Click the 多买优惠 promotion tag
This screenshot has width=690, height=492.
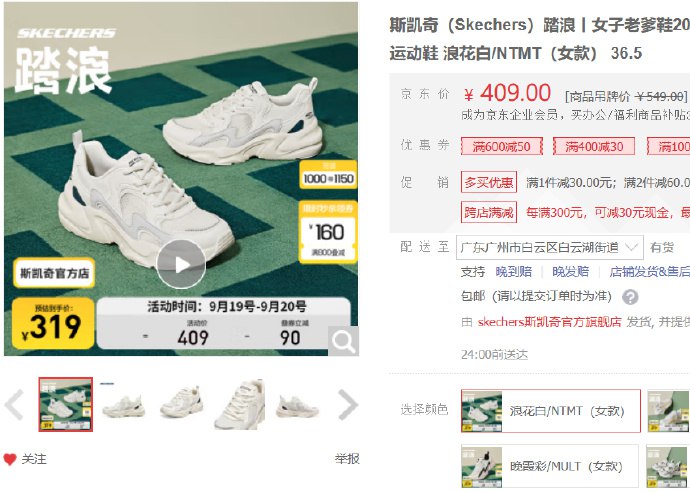(488, 182)
